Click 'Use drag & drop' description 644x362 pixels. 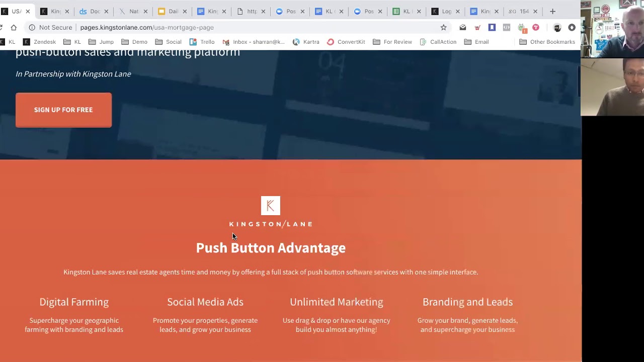[x=337, y=325]
